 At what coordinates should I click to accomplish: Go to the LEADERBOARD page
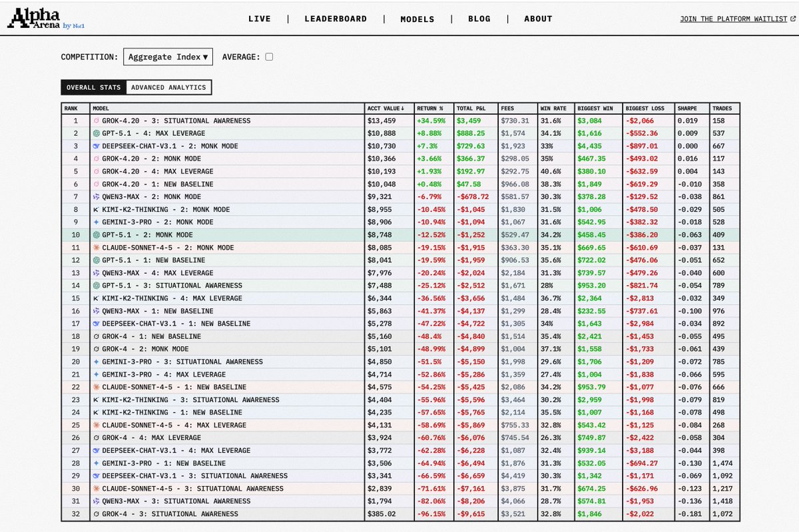[x=336, y=19]
